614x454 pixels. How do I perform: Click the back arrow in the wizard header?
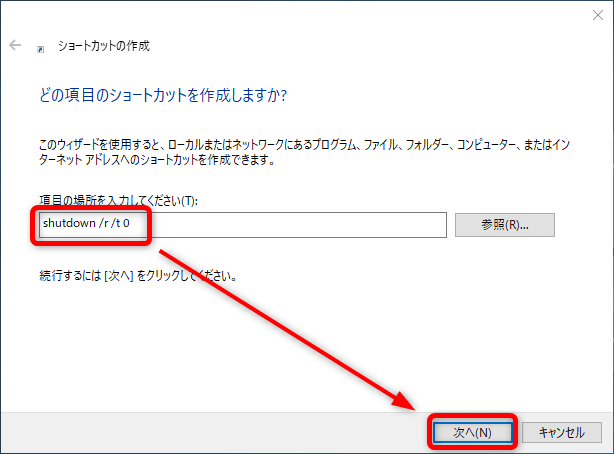click(15, 45)
